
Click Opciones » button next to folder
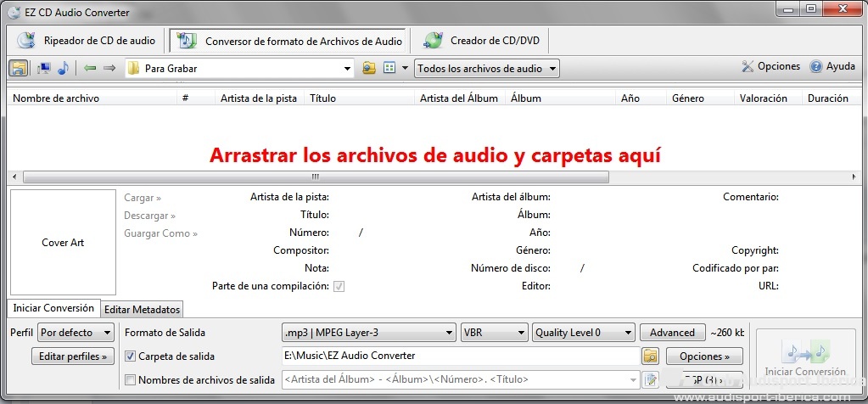704,356
